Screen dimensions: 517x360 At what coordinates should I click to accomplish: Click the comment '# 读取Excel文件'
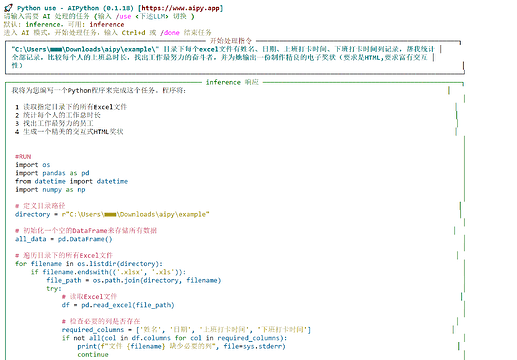click(89, 296)
